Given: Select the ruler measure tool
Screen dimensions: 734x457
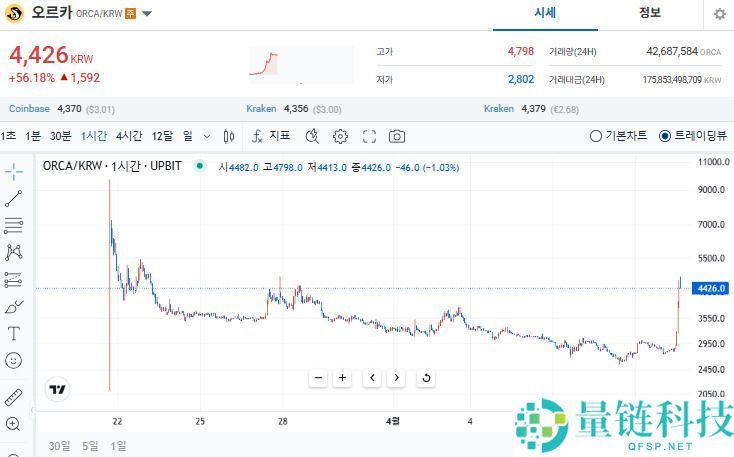Looking at the screenshot, I should tap(14, 397).
